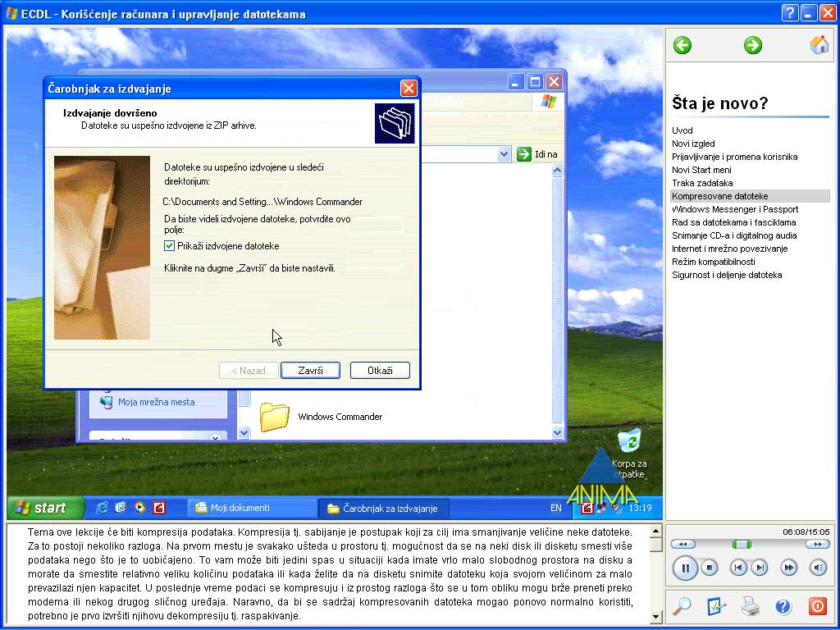The height and width of the screenshot is (630, 840).
Task: Open help via the blue question mark
Action: 783,606
